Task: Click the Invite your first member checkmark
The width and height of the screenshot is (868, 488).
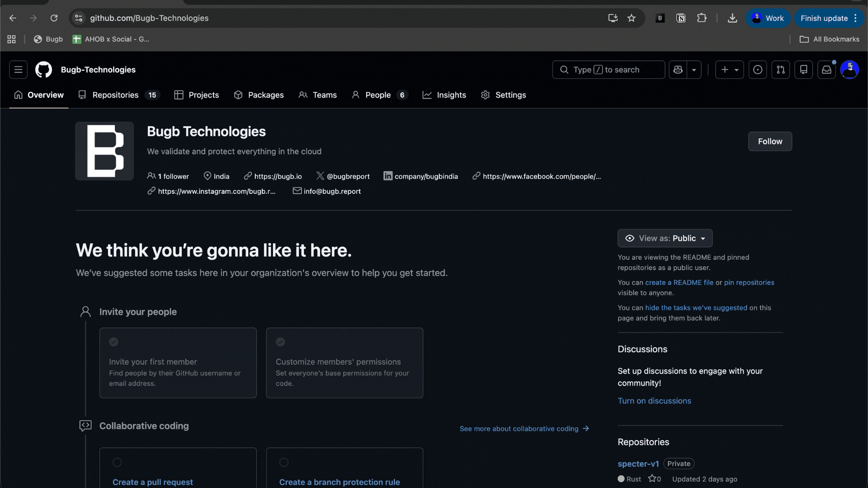Action: coord(114,342)
